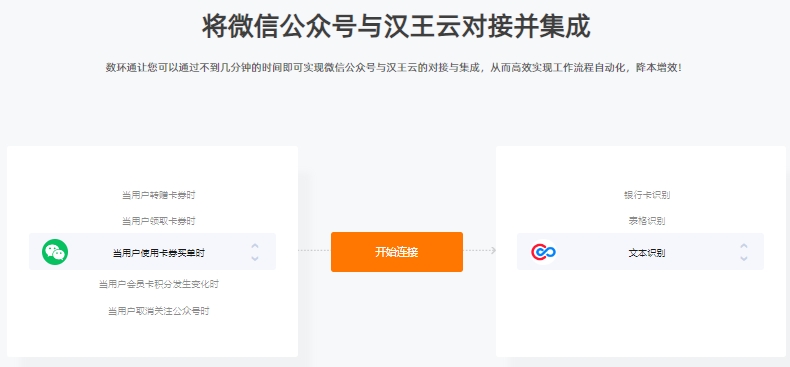Click the 将微信公众号与汉王云对接并集成 heading
The width and height of the screenshot is (790, 367).
pos(396,27)
